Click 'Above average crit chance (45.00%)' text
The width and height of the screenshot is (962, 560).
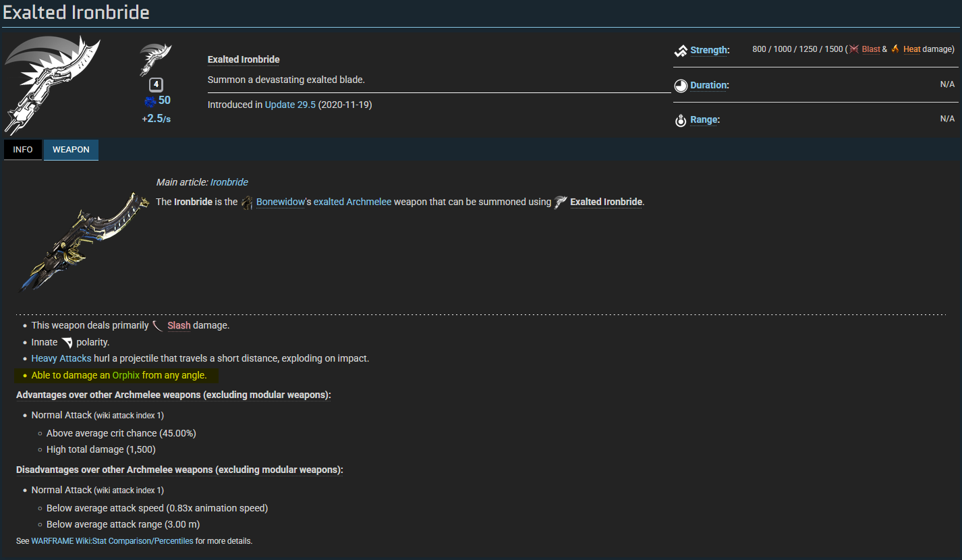121,433
